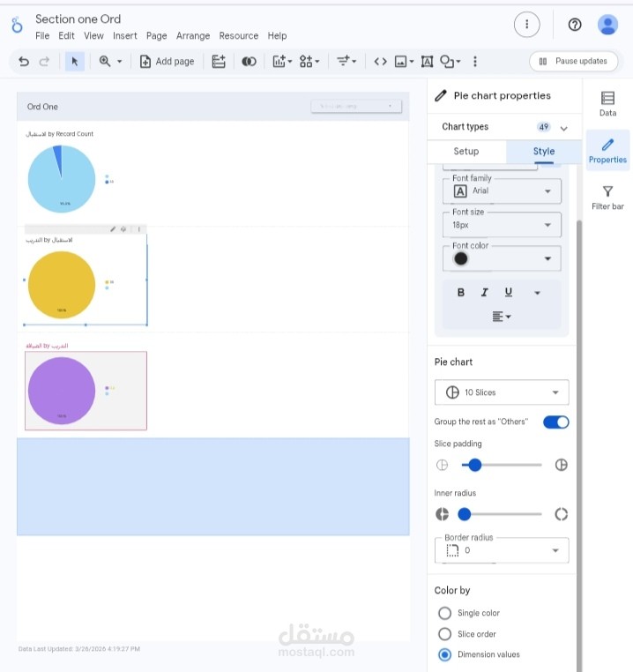Select the Slice order option
This screenshot has width=633, height=672.
click(x=445, y=634)
